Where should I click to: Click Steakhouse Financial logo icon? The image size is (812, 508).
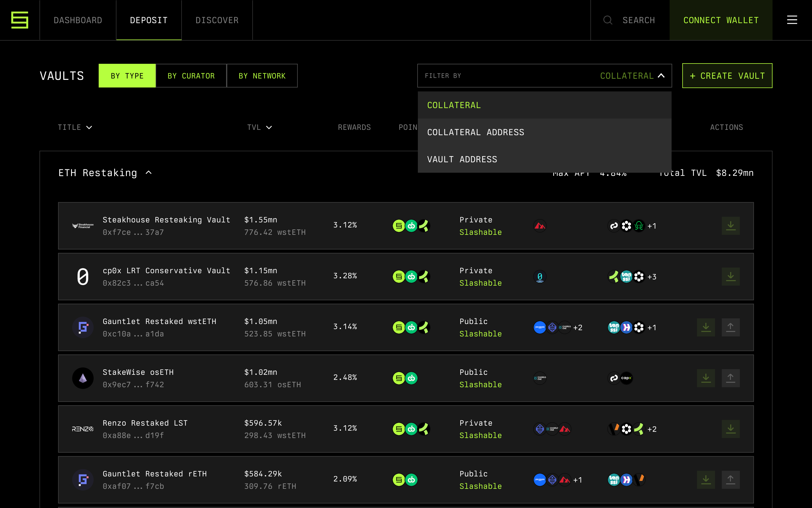[x=83, y=226]
